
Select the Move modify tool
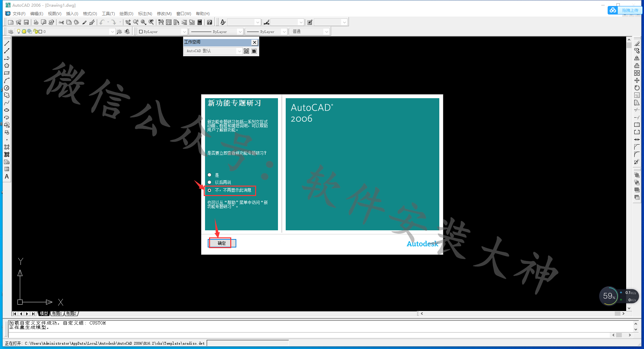(x=637, y=80)
